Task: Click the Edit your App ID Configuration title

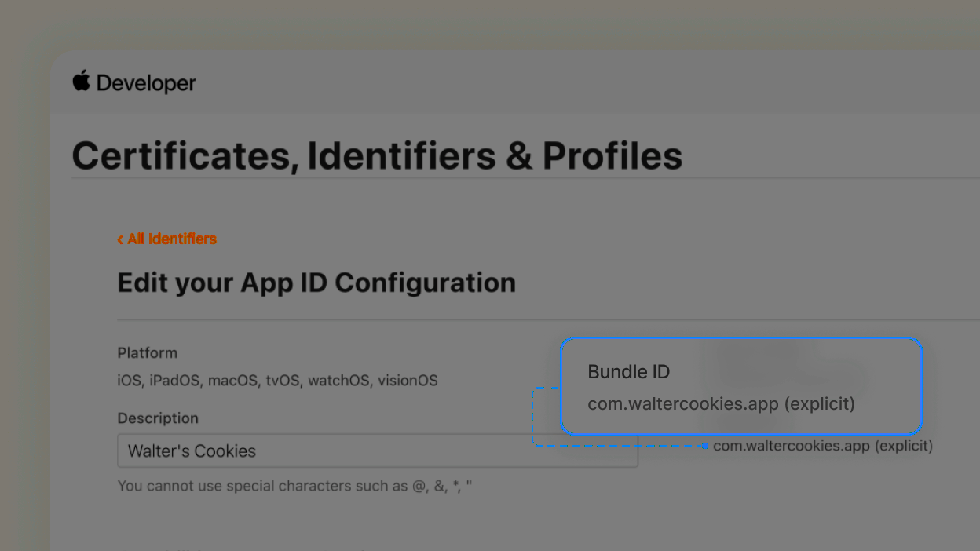Action: pos(316,283)
